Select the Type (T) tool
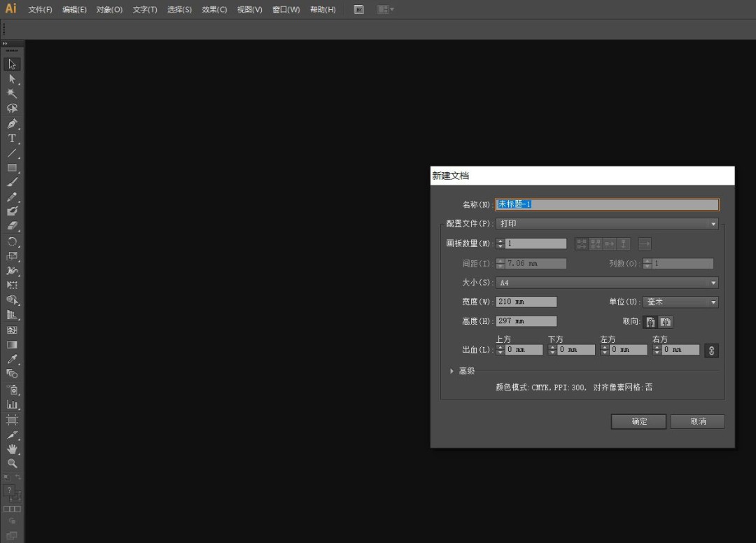This screenshot has width=756, height=543. (x=12, y=139)
